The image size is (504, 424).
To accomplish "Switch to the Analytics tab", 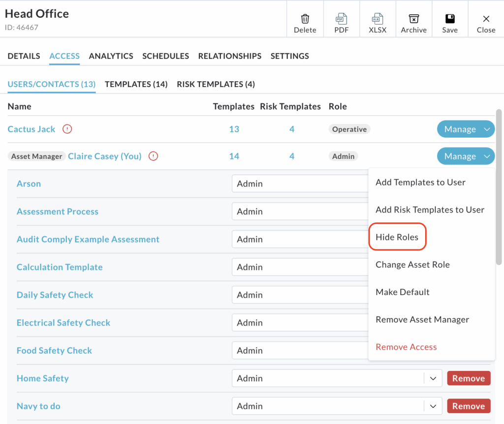I will [111, 56].
